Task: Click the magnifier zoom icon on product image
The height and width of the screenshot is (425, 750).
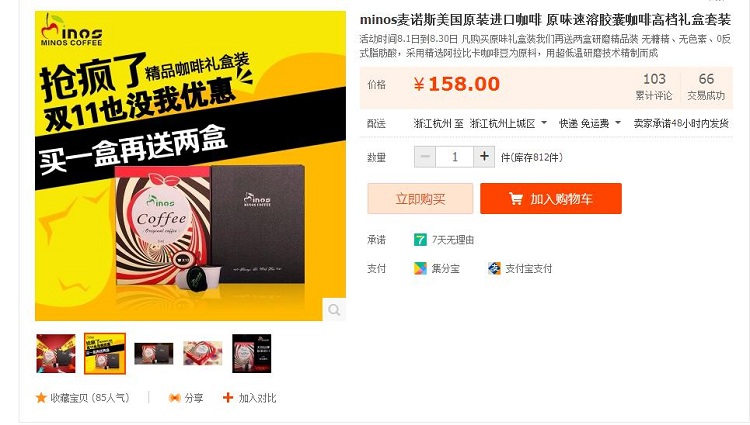Action: (334, 310)
